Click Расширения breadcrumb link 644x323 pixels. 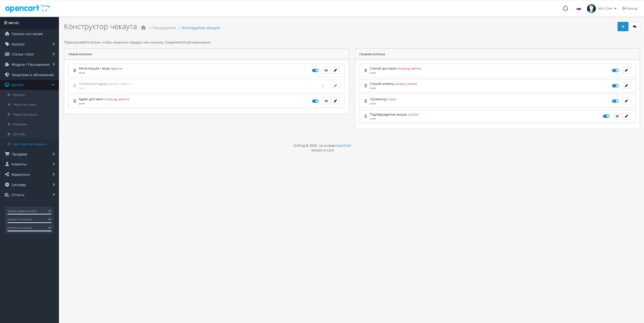click(164, 28)
